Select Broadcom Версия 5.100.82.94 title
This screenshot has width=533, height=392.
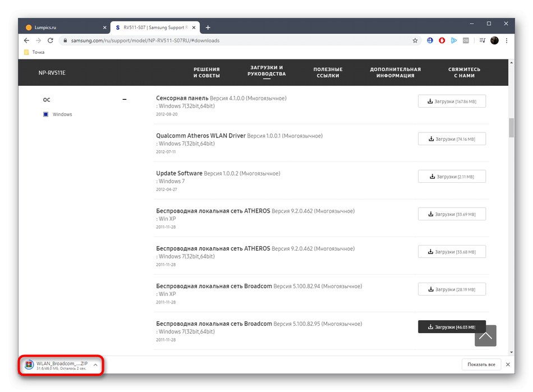[259, 286]
